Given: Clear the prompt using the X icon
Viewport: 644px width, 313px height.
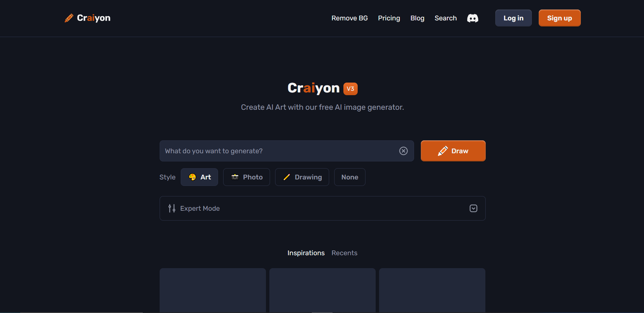Looking at the screenshot, I should coord(403,151).
